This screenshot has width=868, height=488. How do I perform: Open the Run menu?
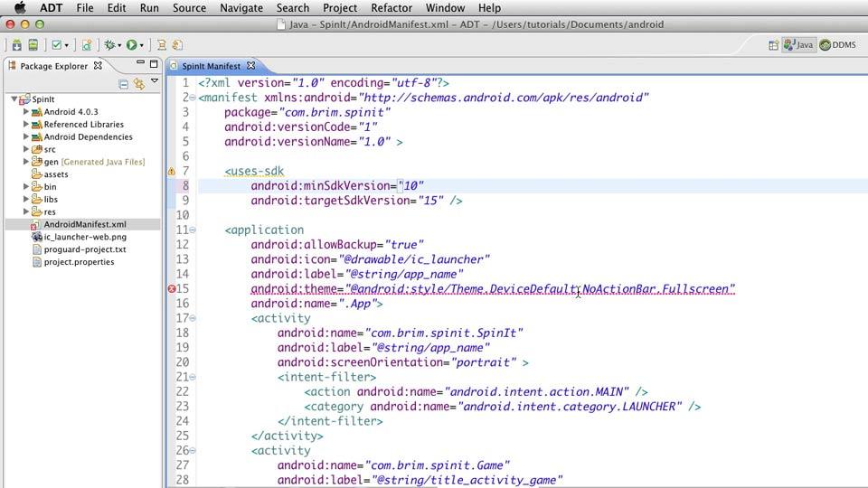(149, 8)
